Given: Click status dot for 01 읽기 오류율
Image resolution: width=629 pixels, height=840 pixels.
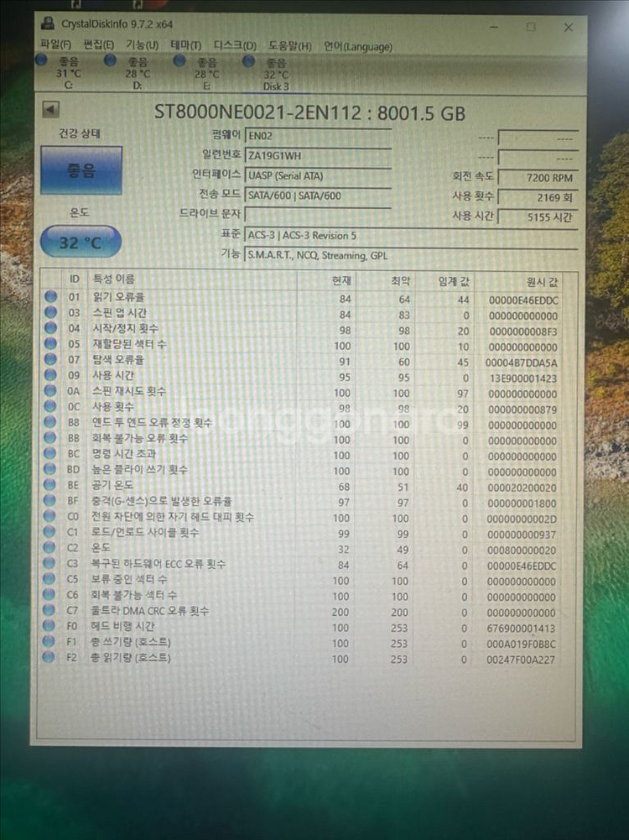Looking at the screenshot, I should [x=51, y=296].
